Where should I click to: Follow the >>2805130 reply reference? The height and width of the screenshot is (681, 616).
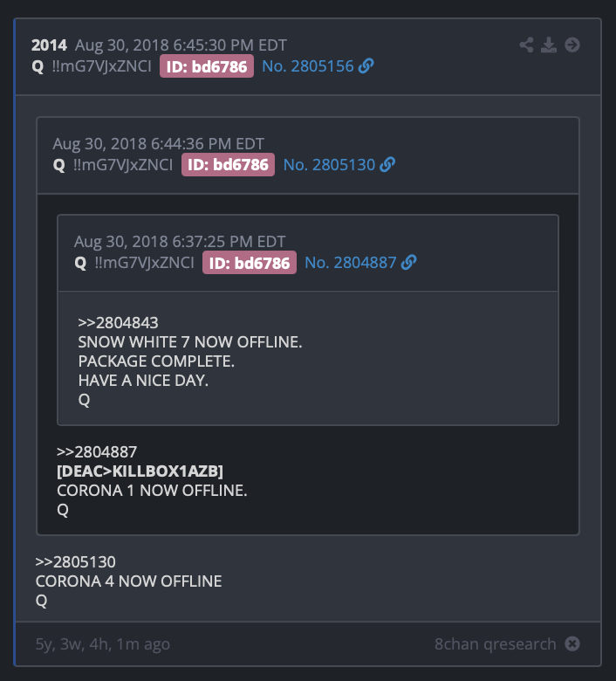coord(76,562)
